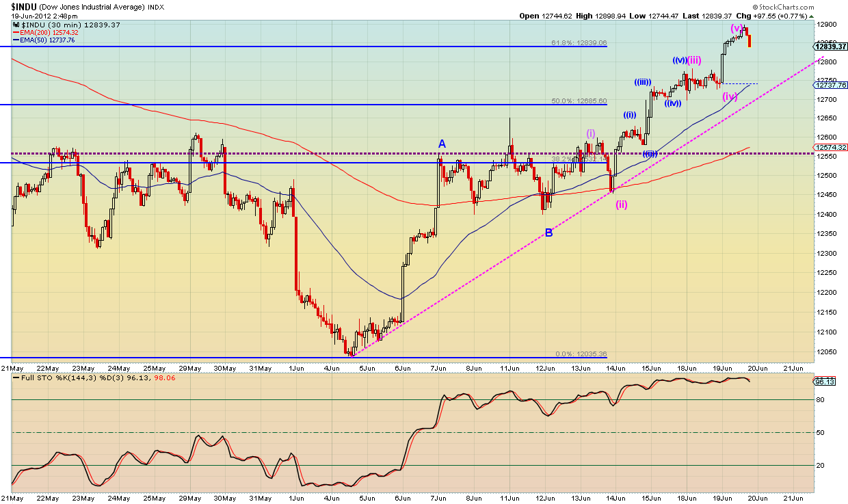848x504 pixels.
Task: Click the pink (iv) wave label
Action: tap(730, 96)
